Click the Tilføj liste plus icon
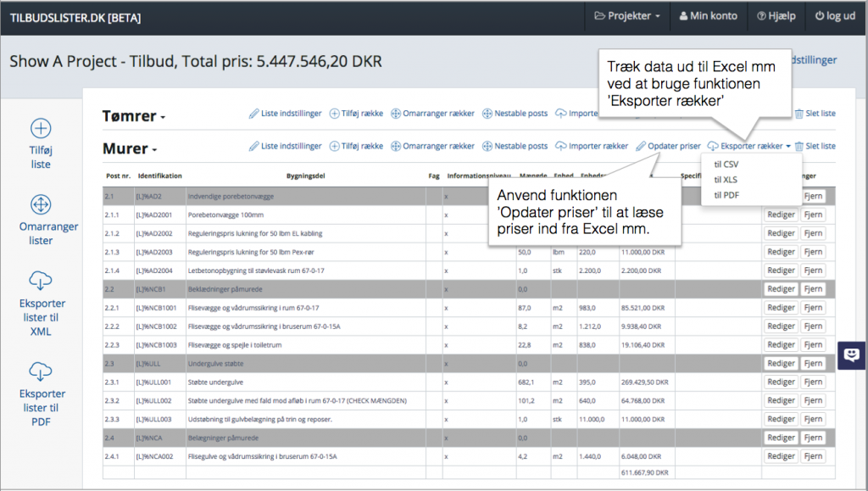Viewport: 868px width, 491px height. point(41,128)
